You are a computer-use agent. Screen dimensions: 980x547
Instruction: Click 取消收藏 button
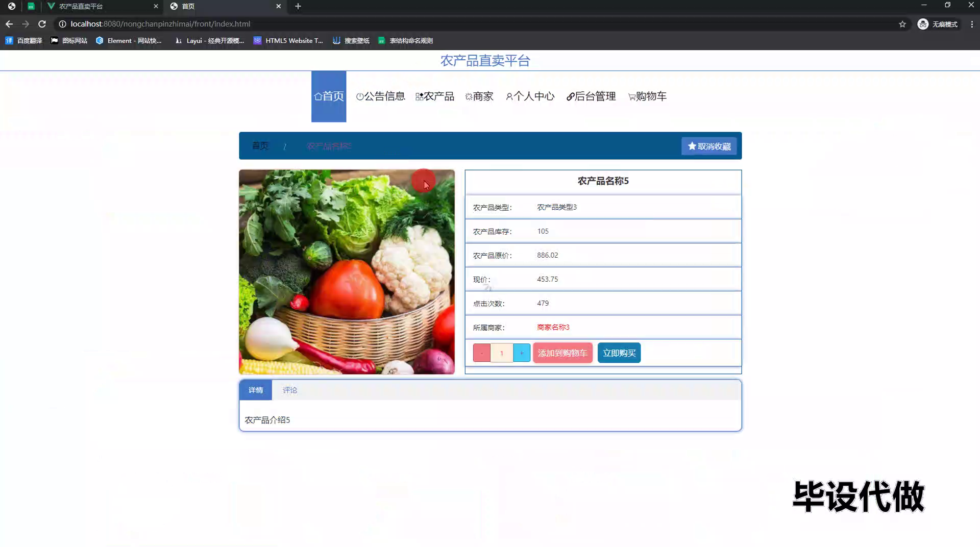(x=709, y=146)
